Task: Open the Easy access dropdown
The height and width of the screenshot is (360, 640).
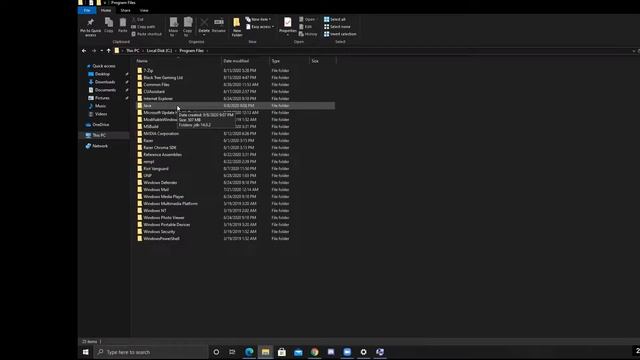Action: pos(260,27)
